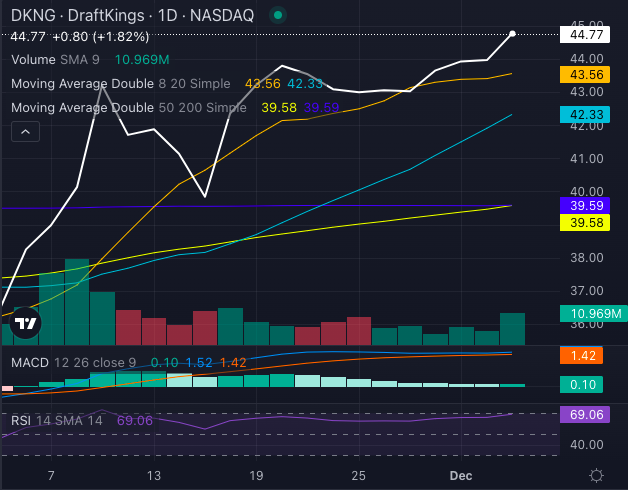628x490 pixels.
Task: Click the green market status dot
Action: (x=277, y=16)
